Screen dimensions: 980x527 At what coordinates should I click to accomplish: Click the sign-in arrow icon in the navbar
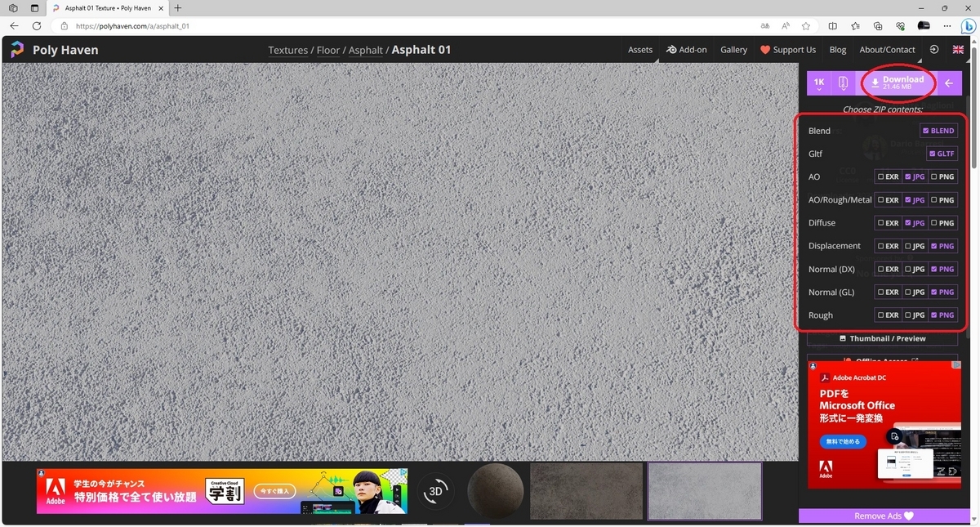[x=933, y=49]
